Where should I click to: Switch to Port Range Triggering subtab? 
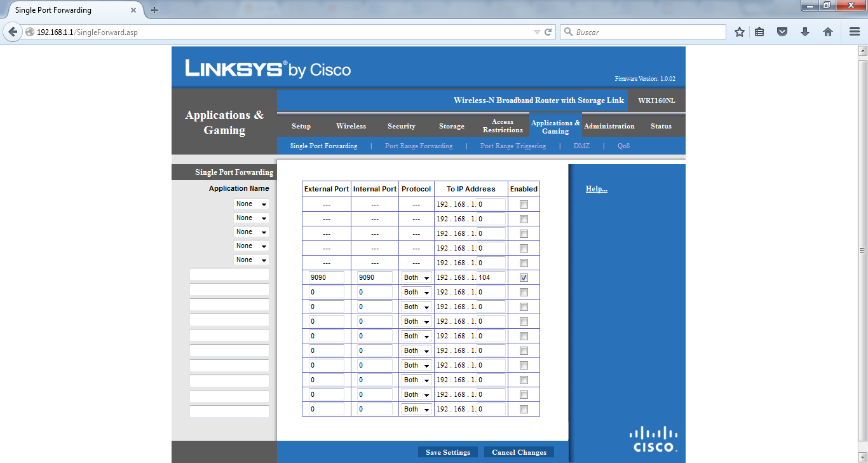pyautogui.click(x=513, y=146)
